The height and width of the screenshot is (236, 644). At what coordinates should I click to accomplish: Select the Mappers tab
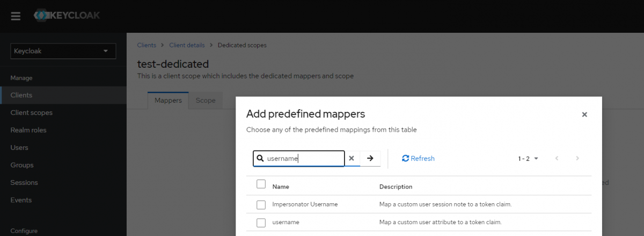pos(168,101)
